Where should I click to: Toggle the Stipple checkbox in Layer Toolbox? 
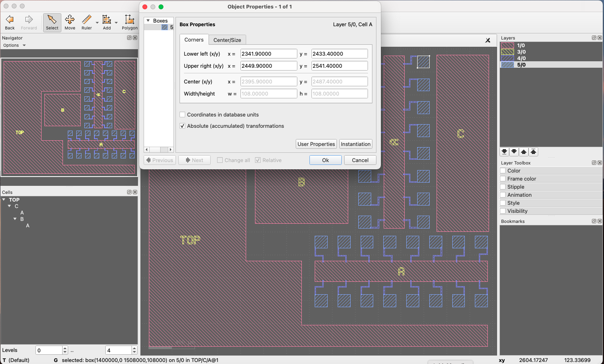click(503, 187)
